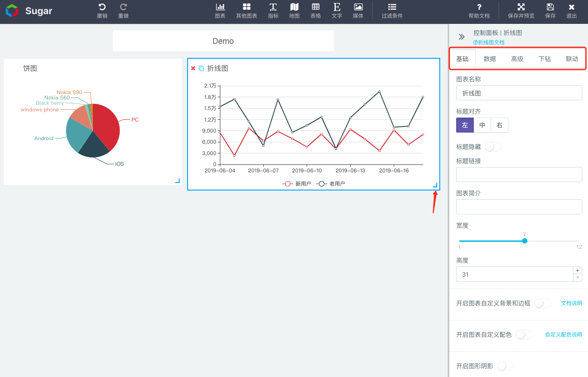Click the 图表名称 input field
This screenshot has width=588, height=377.
(x=519, y=93)
